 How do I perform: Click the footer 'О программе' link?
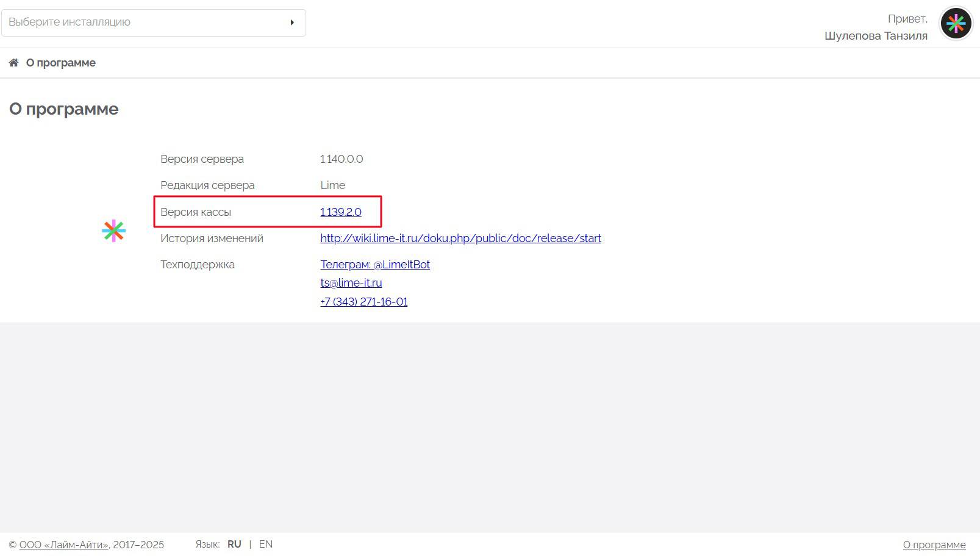pyautogui.click(x=934, y=545)
